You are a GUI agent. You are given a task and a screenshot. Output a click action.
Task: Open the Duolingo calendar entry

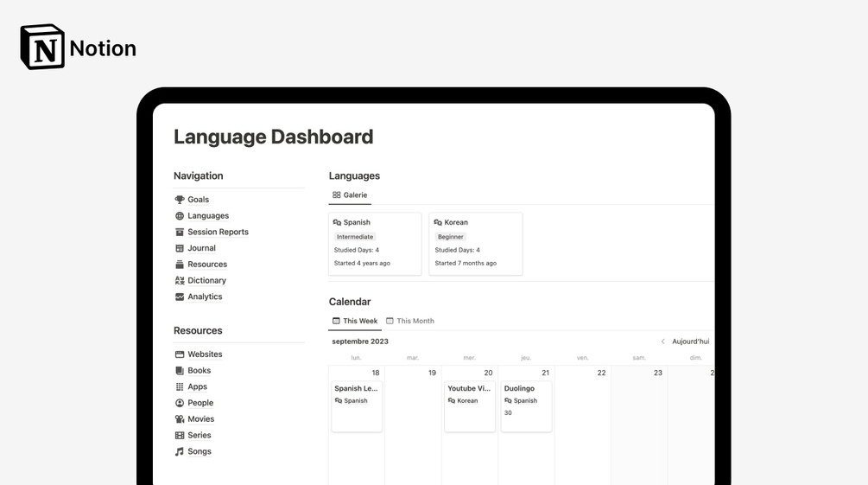526,406
